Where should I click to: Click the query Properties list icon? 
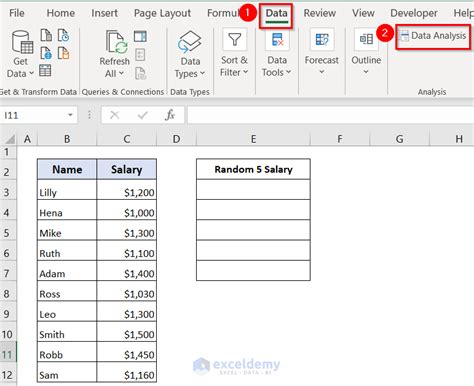(140, 55)
